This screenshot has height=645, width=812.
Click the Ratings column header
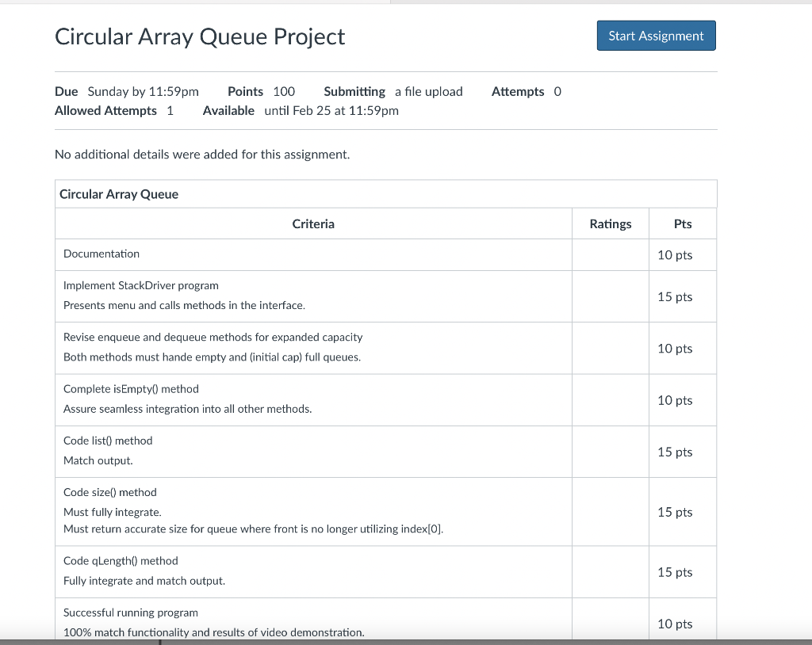pyautogui.click(x=610, y=223)
